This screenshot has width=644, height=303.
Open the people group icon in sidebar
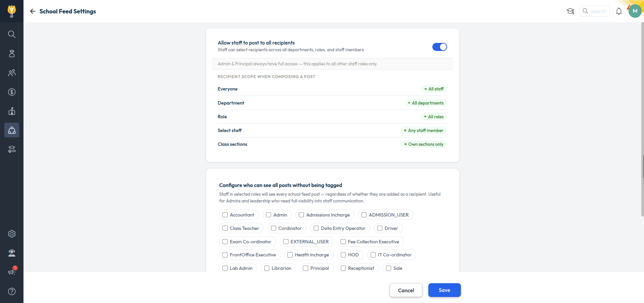pos(12,73)
